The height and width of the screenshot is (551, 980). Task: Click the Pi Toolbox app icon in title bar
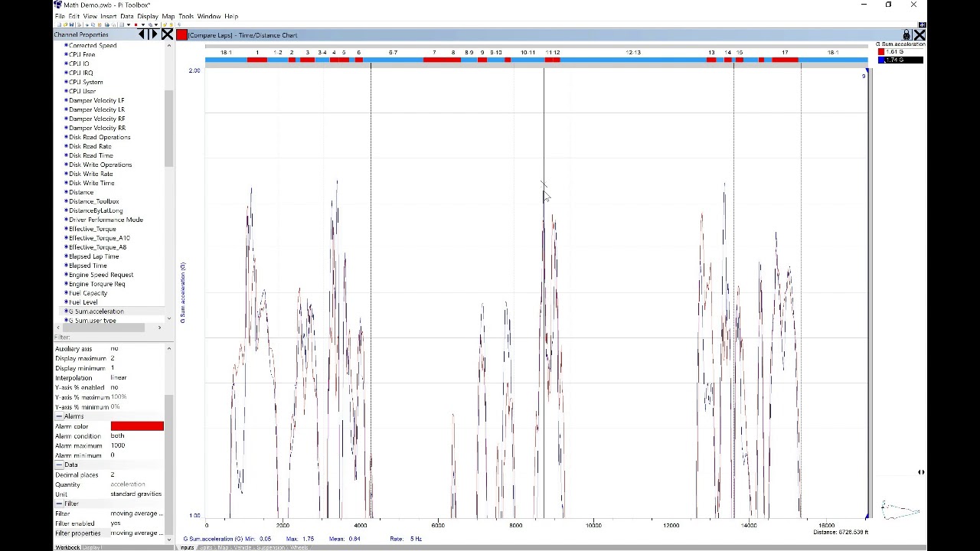point(57,5)
